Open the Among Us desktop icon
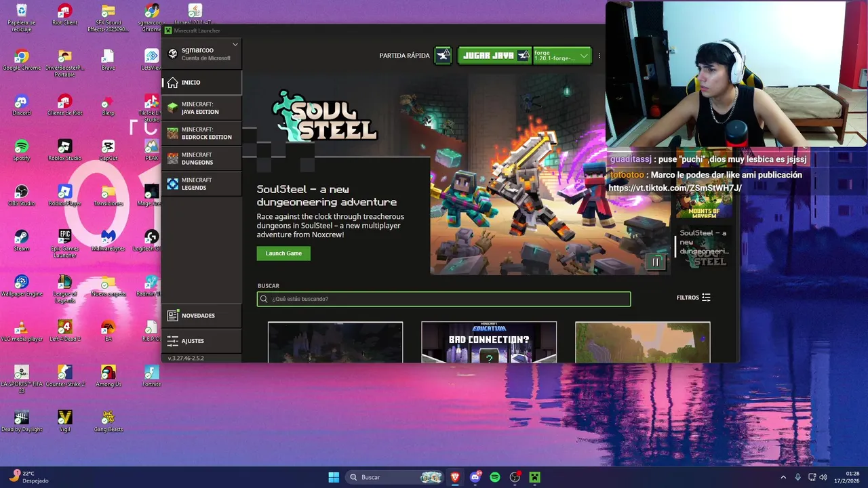 [108, 376]
